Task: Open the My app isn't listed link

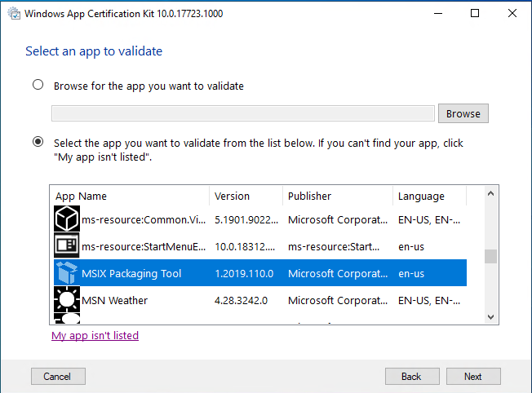Action: [95, 335]
